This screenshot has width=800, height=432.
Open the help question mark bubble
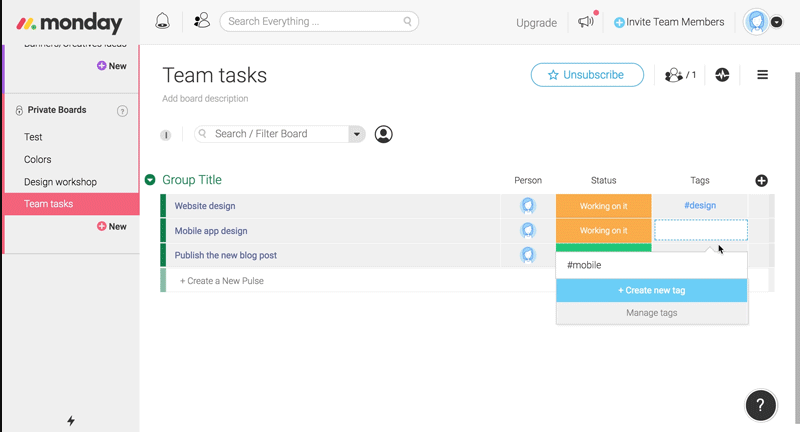(x=761, y=405)
